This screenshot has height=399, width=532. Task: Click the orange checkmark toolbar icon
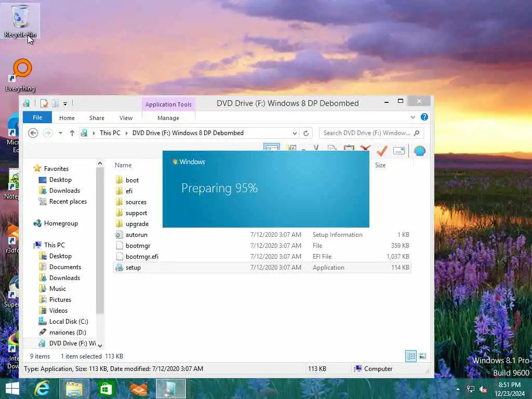(x=382, y=151)
